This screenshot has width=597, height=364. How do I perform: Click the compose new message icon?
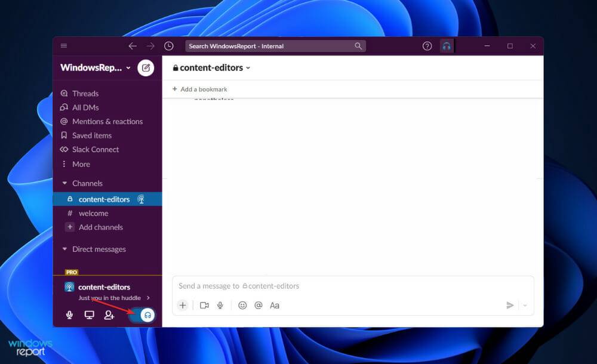pos(146,68)
